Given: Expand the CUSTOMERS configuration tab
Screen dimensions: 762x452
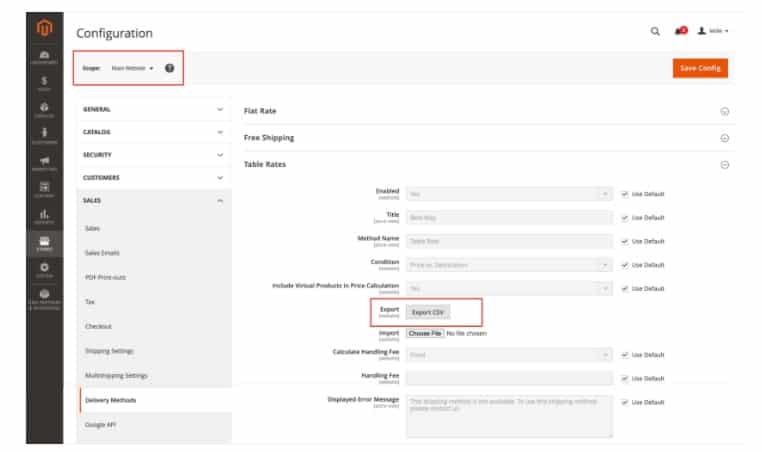Looking at the screenshot, I should (153, 177).
